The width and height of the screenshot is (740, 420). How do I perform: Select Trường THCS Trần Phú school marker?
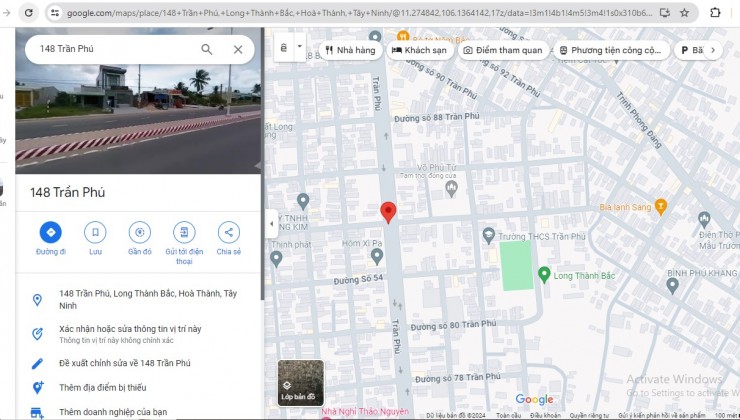pos(488,235)
